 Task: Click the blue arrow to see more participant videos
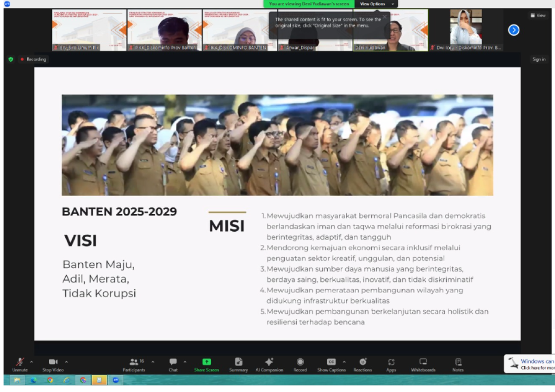coord(513,30)
